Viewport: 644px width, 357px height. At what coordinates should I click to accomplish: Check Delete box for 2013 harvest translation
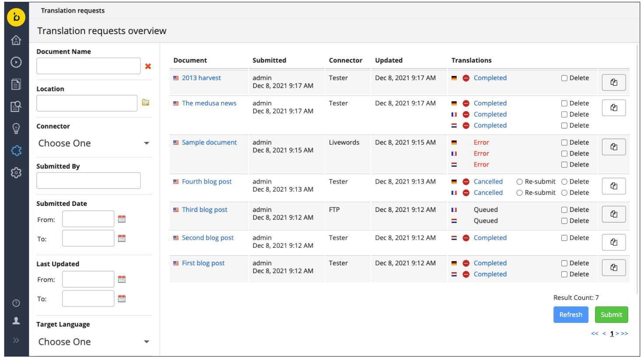[564, 78]
